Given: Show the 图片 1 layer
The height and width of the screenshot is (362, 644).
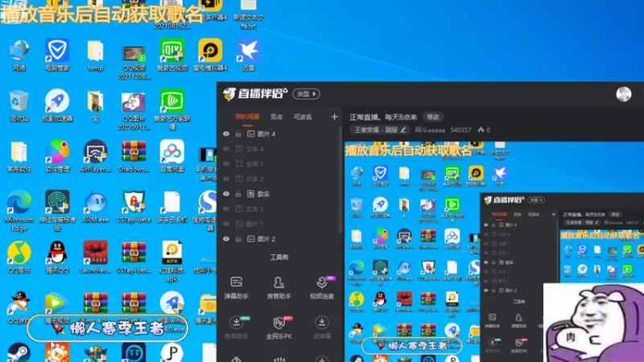Looking at the screenshot, I should click(226, 224).
